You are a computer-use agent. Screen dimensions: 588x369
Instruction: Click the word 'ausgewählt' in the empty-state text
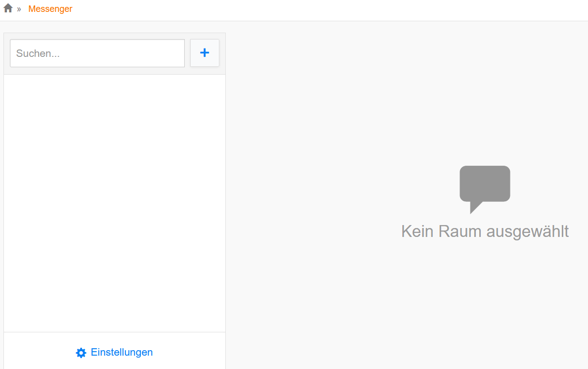coord(528,231)
